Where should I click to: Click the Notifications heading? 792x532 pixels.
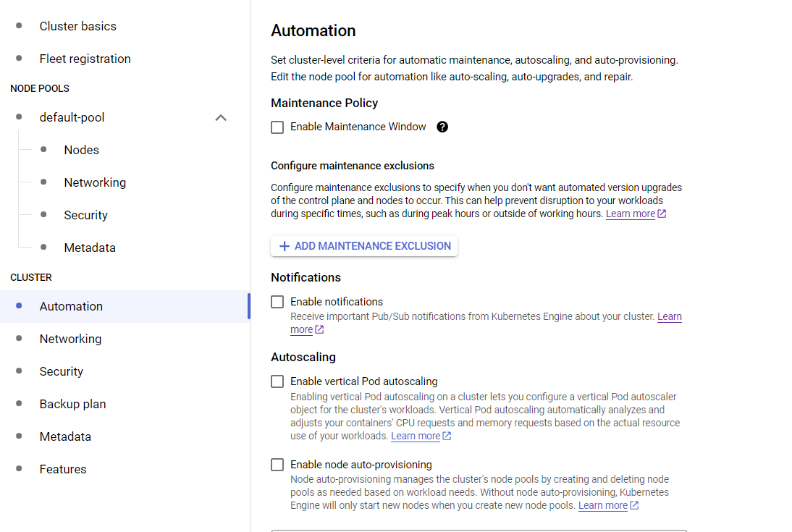point(306,277)
